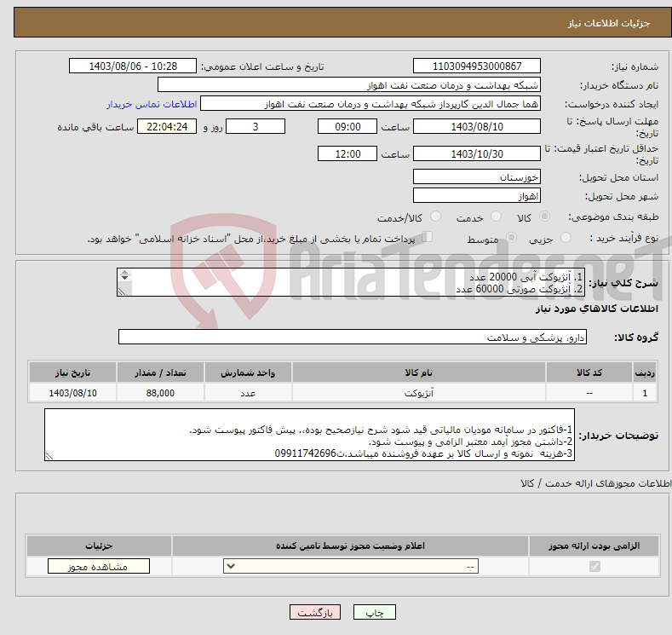Click the buyer organization name field
This screenshot has width=672, height=635.
pyautogui.click(x=349, y=85)
